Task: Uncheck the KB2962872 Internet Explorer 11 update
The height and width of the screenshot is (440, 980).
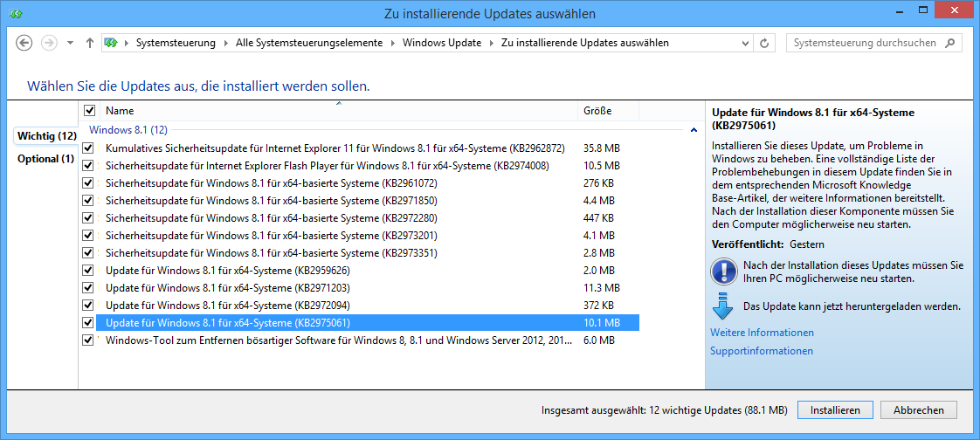Action: click(88, 148)
